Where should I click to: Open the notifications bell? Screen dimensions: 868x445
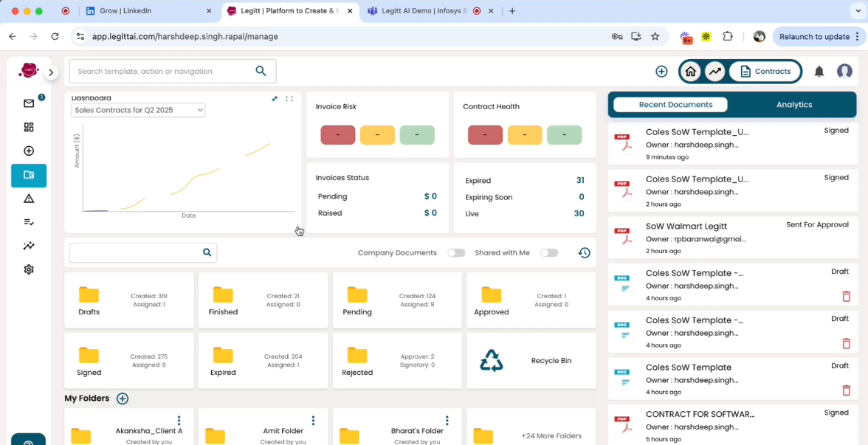pos(819,72)
